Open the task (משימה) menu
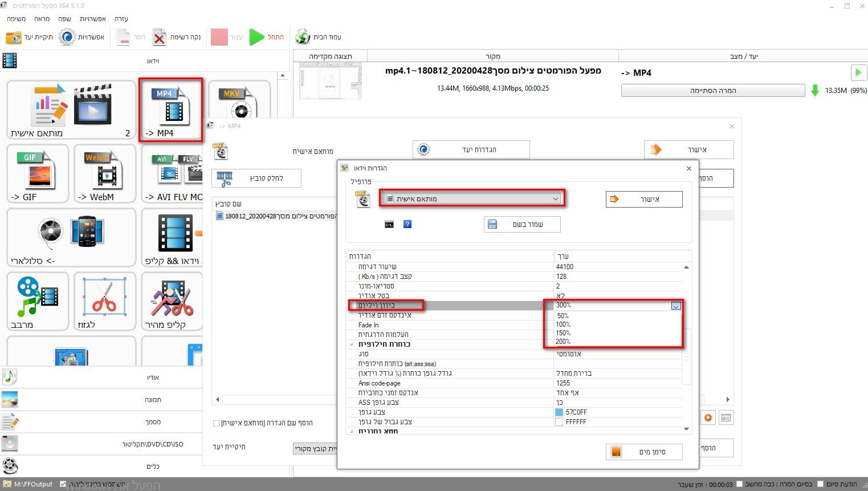Image resolution: width=868 pixels, height=491 pixels. (17, 19)
